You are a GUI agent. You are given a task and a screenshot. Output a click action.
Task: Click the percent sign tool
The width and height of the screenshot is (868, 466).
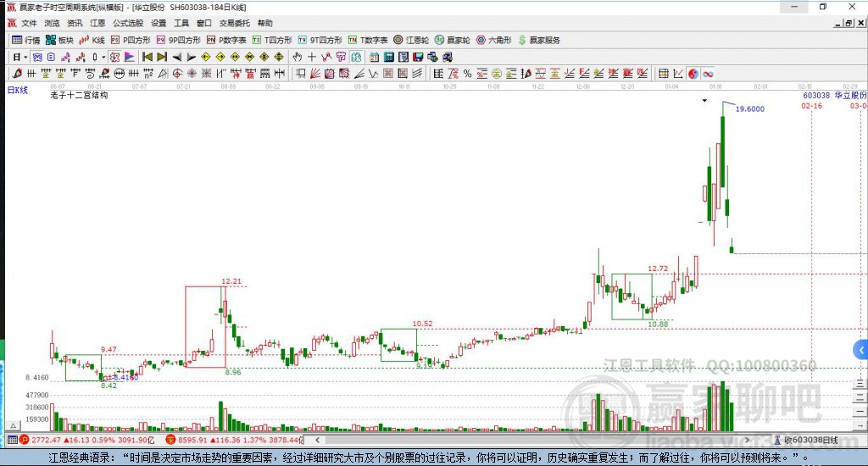point(467,74)
